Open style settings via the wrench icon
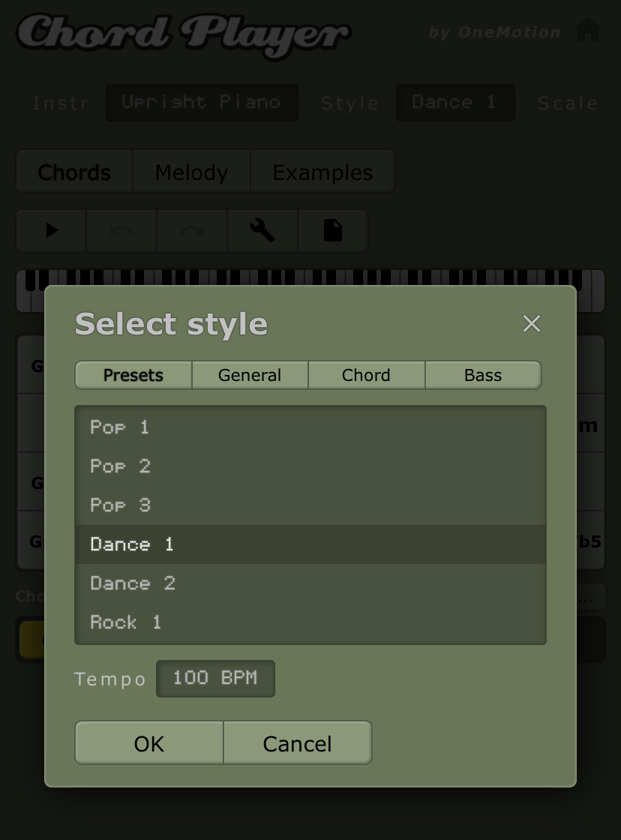 click(x=262, y=230)
